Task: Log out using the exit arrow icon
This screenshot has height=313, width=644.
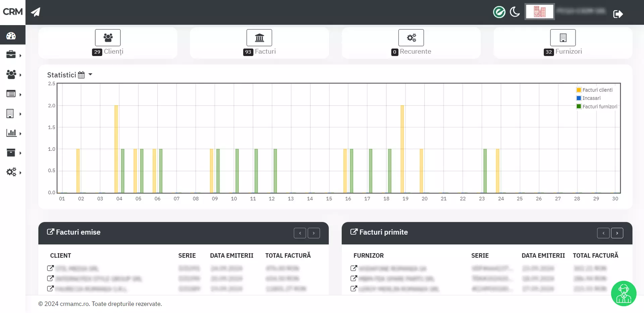Action: pos(618,14)
